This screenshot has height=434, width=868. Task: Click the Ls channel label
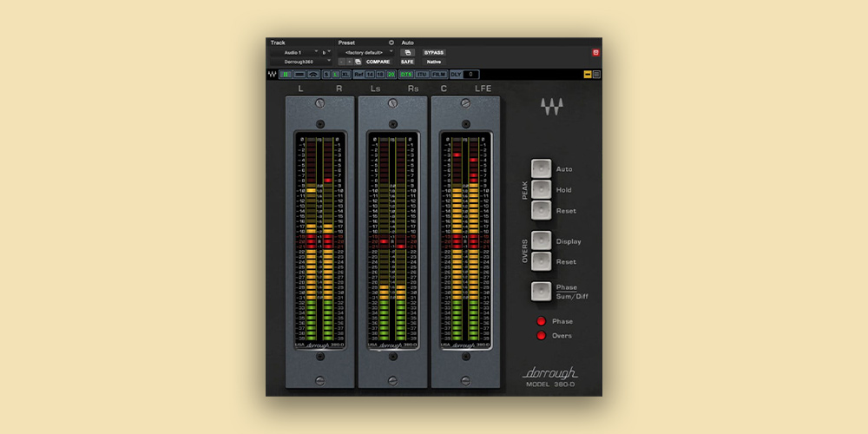[375, 89]
